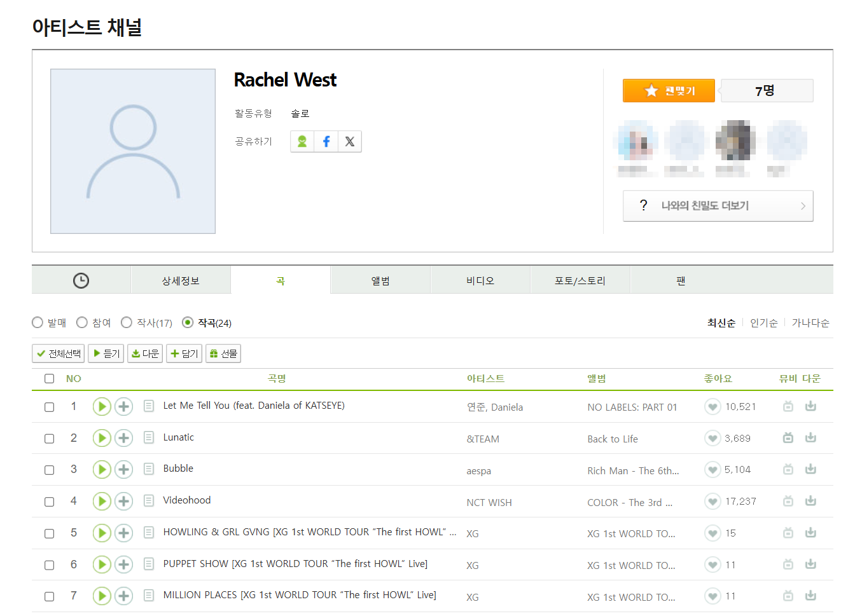Play the song Lunatic
848x616 pixels.
(102, 438)
